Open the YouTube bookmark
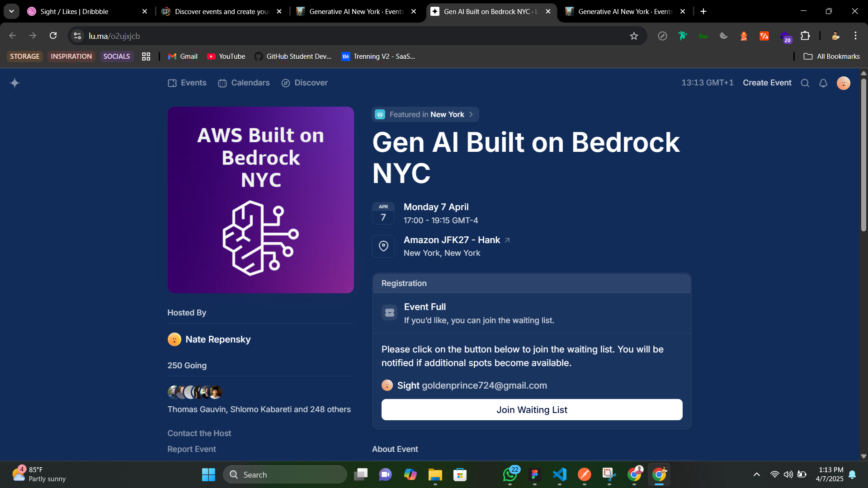This screenshot has height=488, width=868. (x=226, y=56)
